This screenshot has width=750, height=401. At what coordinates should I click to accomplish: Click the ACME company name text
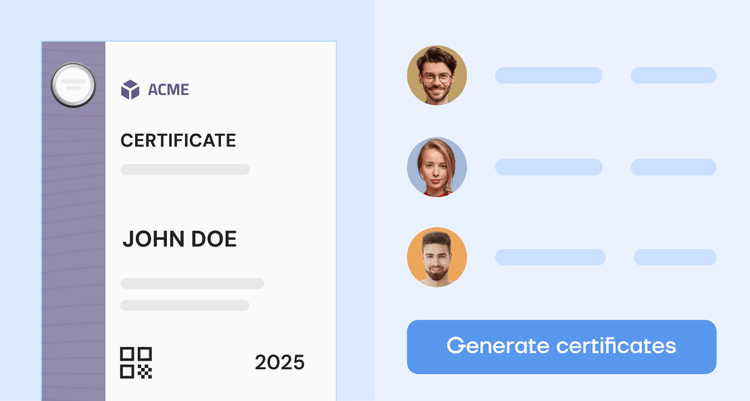pos(168,90)
